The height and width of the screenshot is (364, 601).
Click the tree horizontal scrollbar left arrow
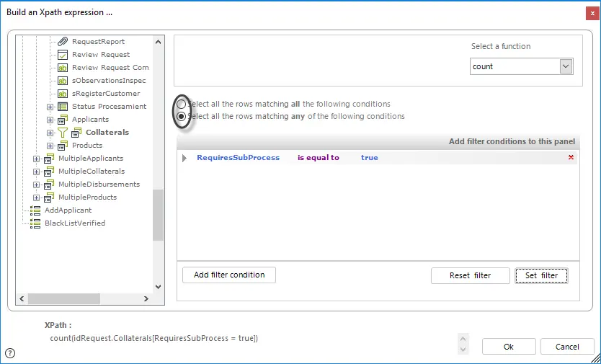[22, 299]
